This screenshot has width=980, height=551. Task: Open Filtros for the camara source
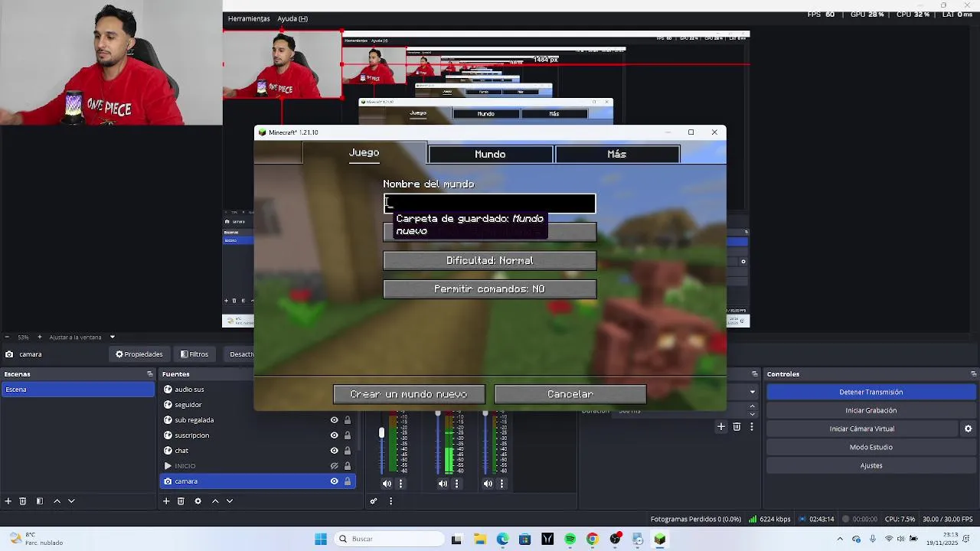click(x=194, y=354)
